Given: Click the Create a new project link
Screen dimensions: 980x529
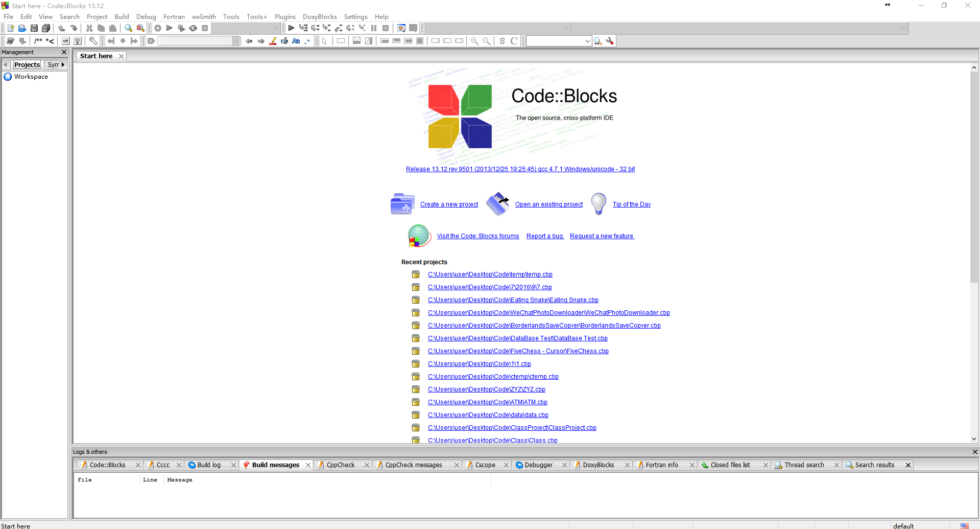Looking at the screenshot, I should pos(449,204).
